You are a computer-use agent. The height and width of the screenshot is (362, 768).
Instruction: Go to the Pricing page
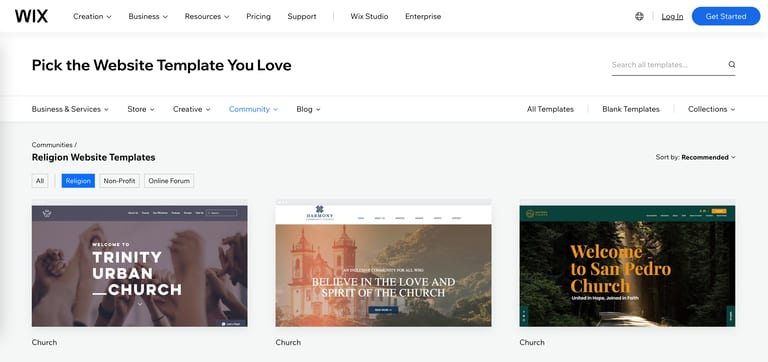click(259, 16)
